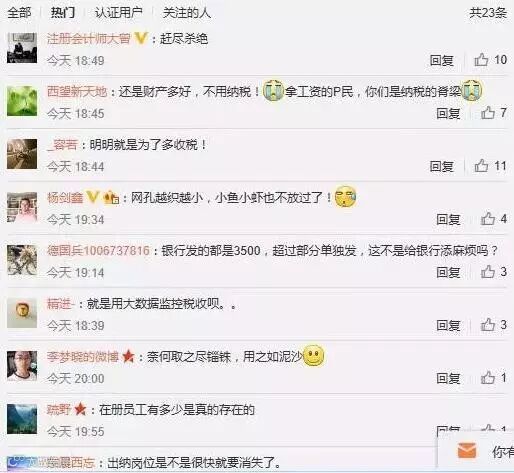Open the 认证用户 tab
The width and height of the screenshot is (514, 473).
pyautogui.click(x=119, y=13)
